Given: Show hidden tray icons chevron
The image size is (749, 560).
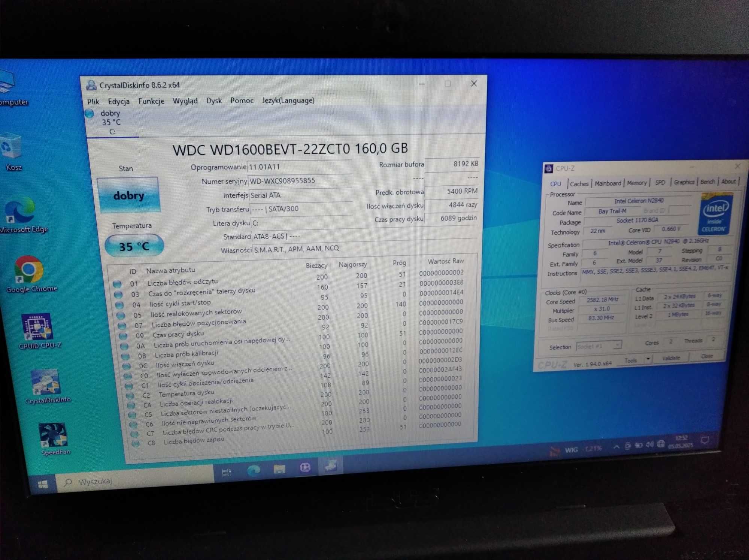Looking at the screenshot, I should [616, 446].
